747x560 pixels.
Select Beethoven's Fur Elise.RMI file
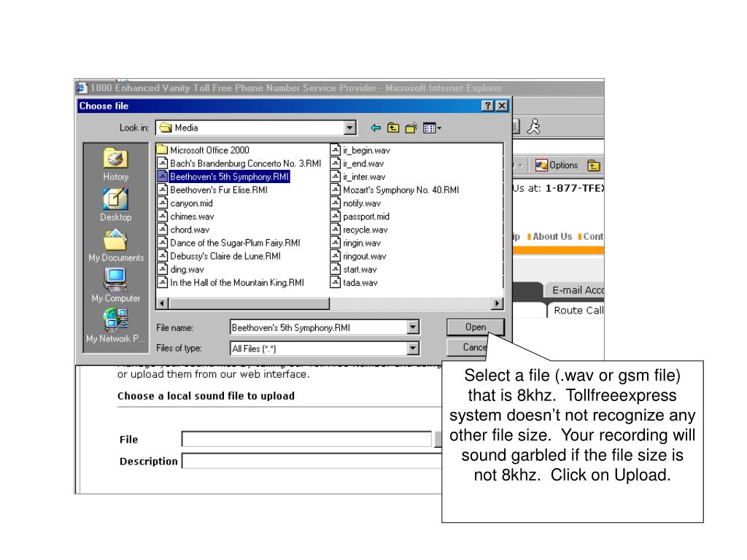(x=212, y=190)
